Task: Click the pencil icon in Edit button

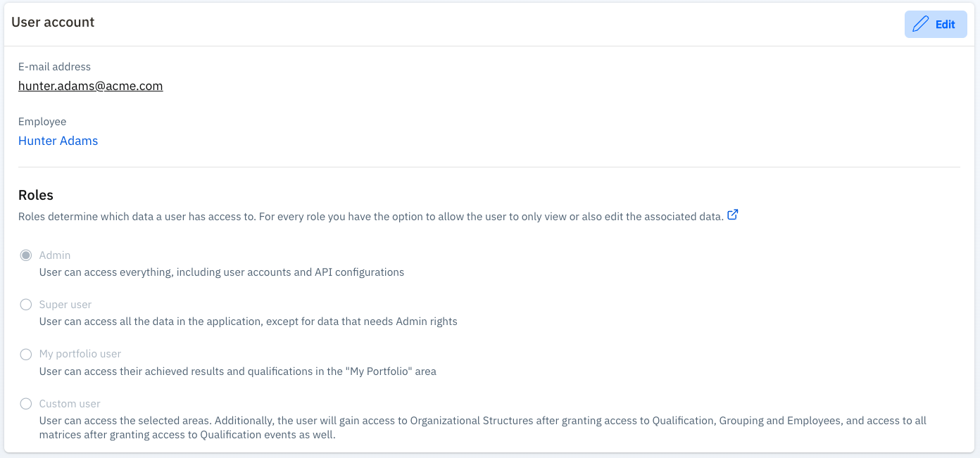Action: (920, 24)
